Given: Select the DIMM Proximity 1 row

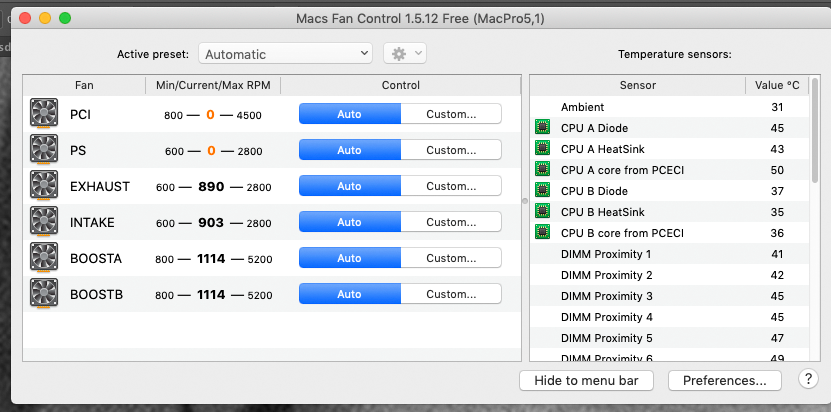Looking at the screenshot, I should point(670,254).
